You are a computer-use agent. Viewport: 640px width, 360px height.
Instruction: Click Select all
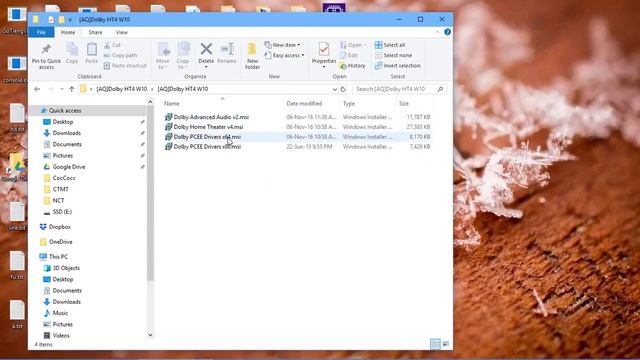[x=390, y=45]
